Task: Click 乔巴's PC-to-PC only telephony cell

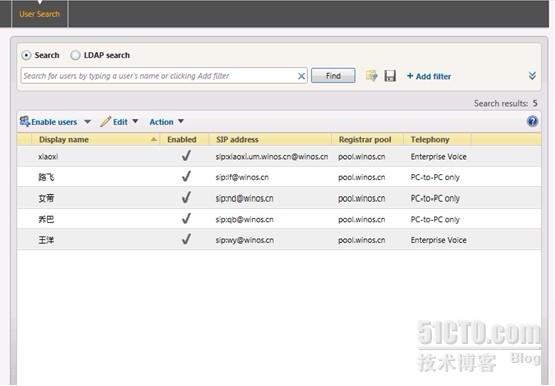Action: (x=435, y=219)
